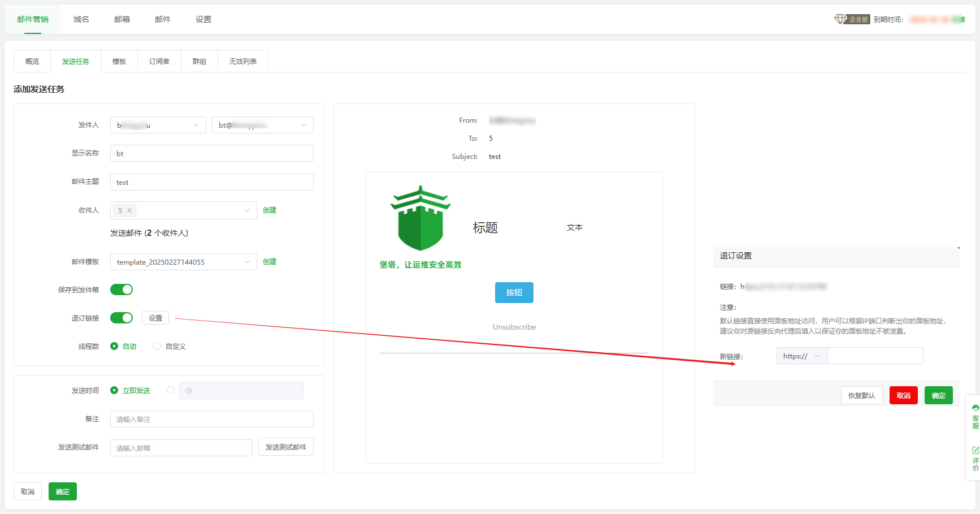Switch to the 概览 tab
980x514 pixels.
32,61
